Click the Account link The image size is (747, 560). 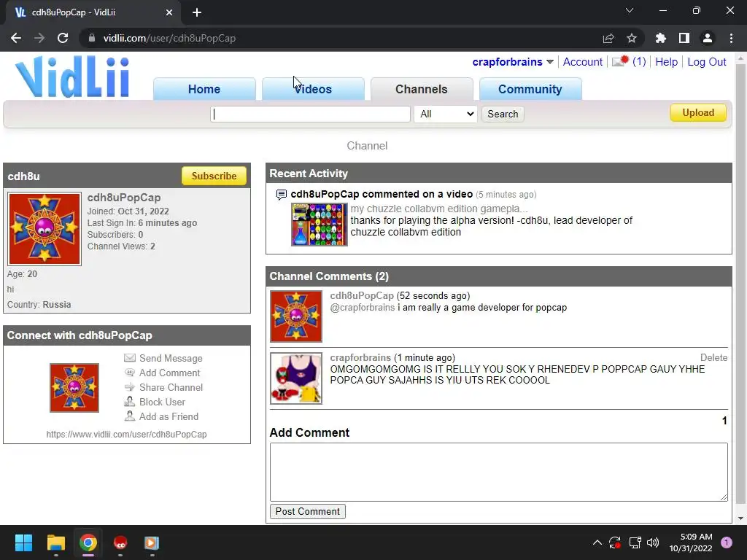click(583, 62)
